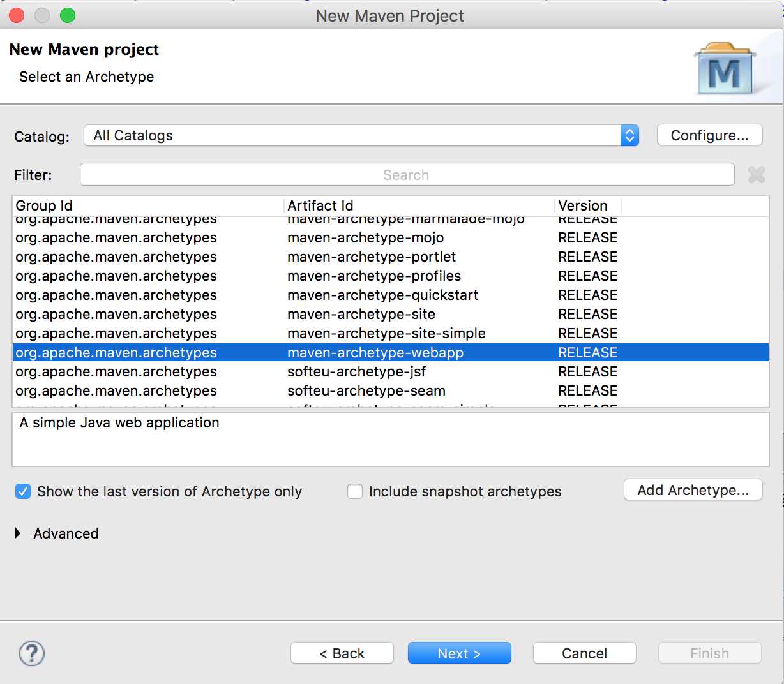Screen dimensions: 784x684
Task: Expand the Advanced section
Action: pos(18,533)
